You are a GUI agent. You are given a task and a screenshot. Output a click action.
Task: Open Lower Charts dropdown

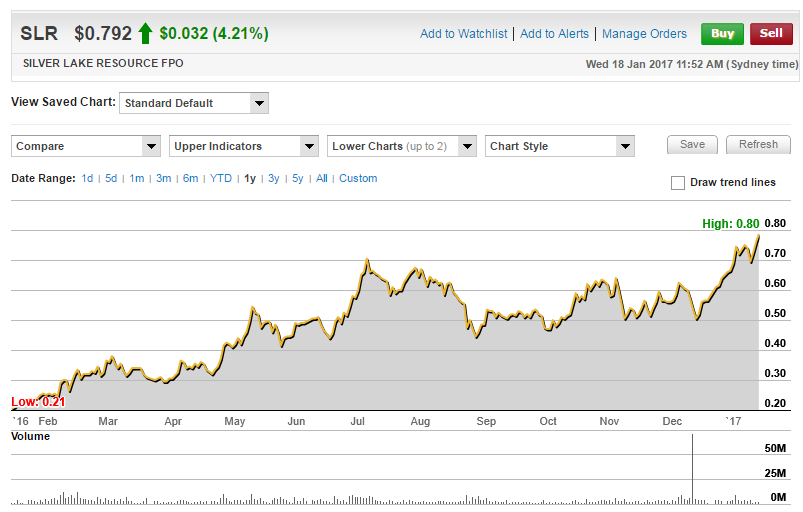coord(402,146)
